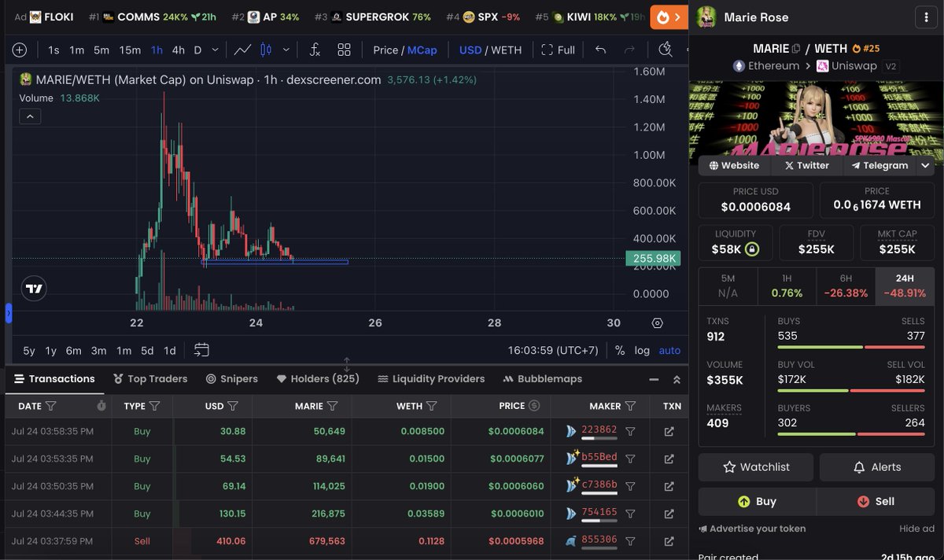Expand the left sidebar handle
This screenshot has width=944, height=560.
9,314
